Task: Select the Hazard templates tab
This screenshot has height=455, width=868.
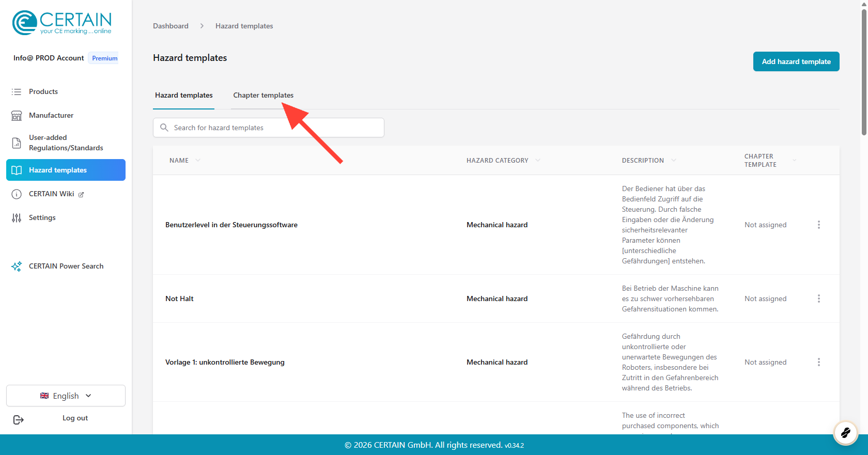Action: [x=183, y=96]
